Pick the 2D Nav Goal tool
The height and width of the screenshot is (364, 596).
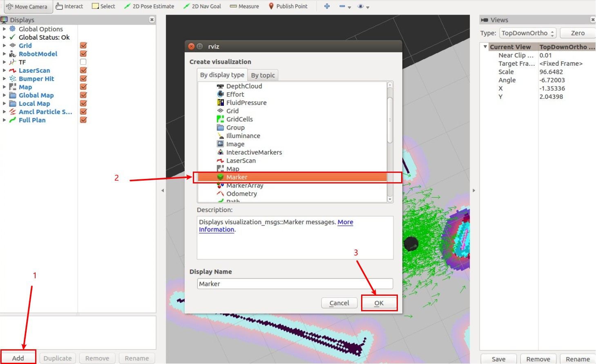202,6
